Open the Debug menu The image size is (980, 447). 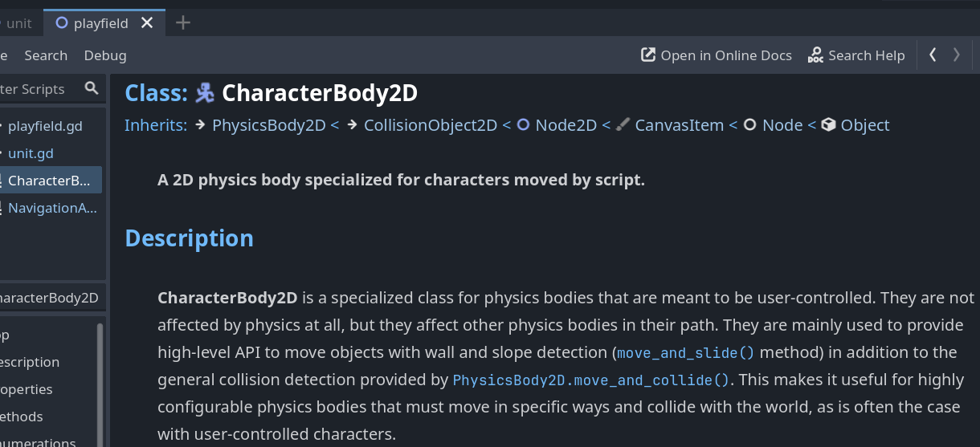click(x=105, y=55)
